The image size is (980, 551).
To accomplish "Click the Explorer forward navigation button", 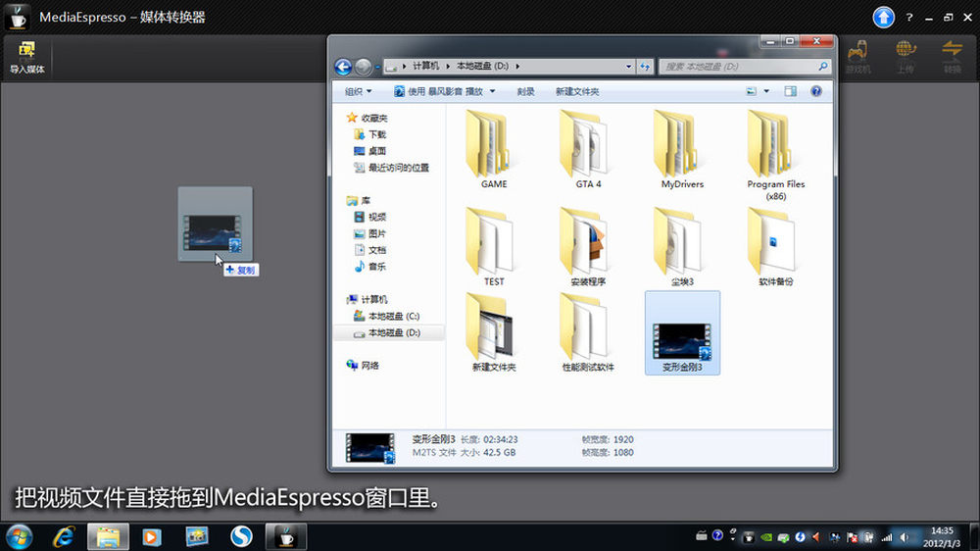I will (x=364, y=67).
